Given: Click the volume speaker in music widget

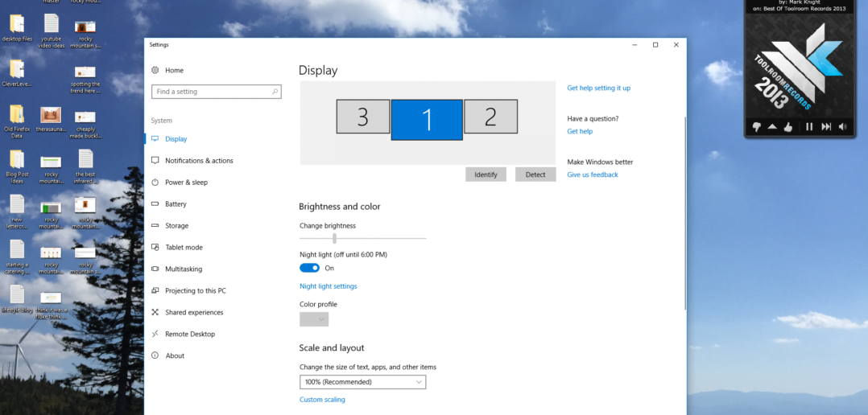Looking at the screenshot, I should pos(842,127).
